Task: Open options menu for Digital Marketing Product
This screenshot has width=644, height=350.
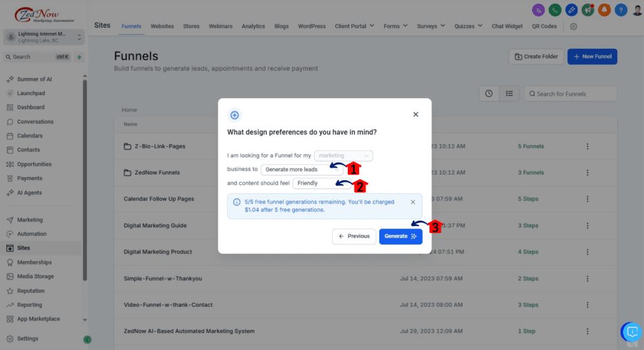Action: [x=587, y=252]
